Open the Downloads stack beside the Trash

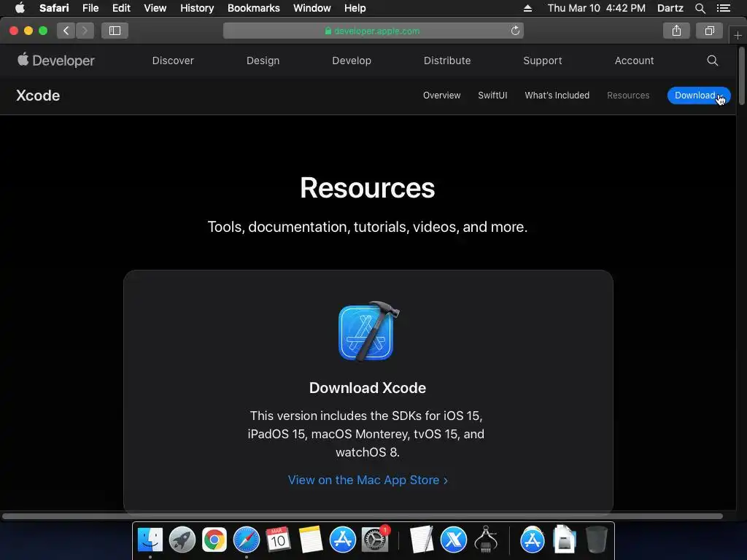tap(565, 540)
